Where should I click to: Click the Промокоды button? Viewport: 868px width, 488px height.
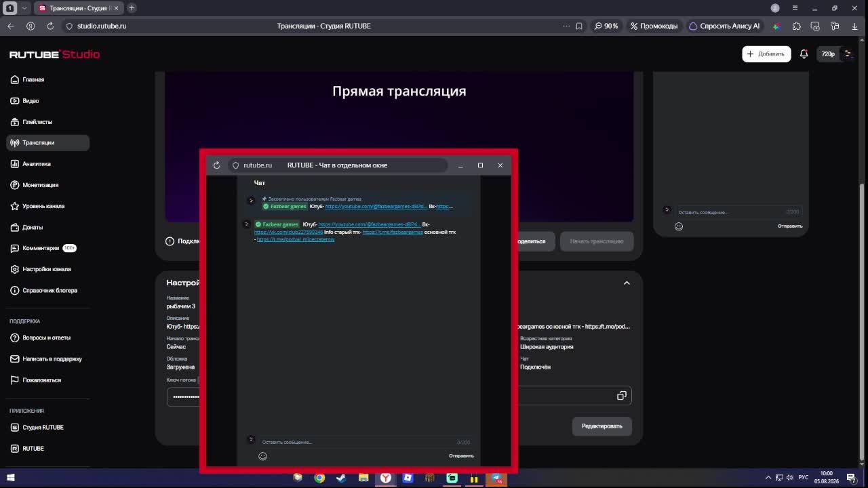pyautogui.click(x=654, y=26)
